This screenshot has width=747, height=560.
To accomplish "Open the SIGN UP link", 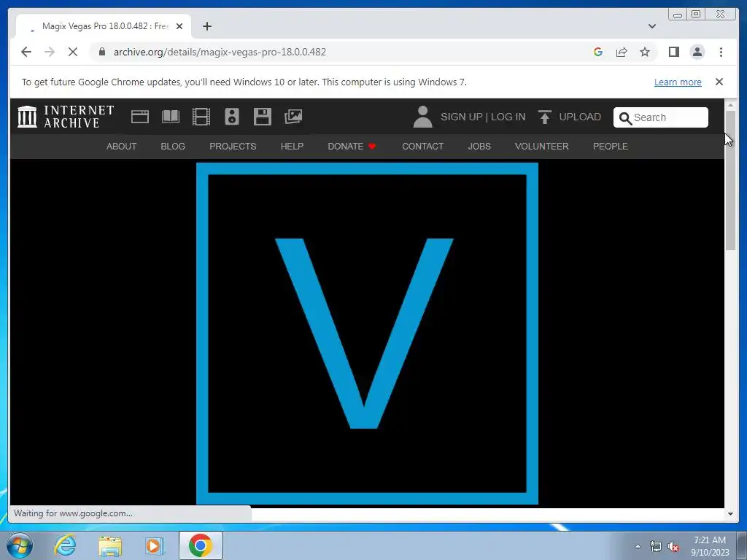I will (x=461, y=117).
